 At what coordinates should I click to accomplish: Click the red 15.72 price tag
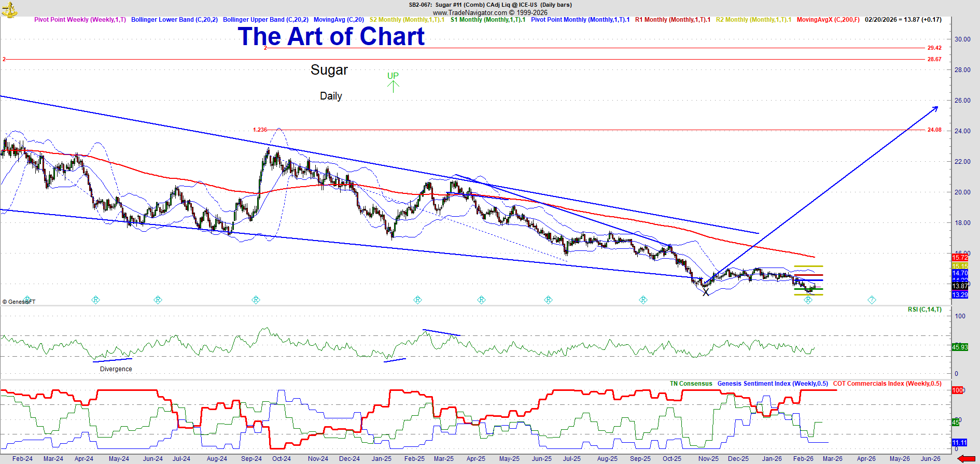960,258
